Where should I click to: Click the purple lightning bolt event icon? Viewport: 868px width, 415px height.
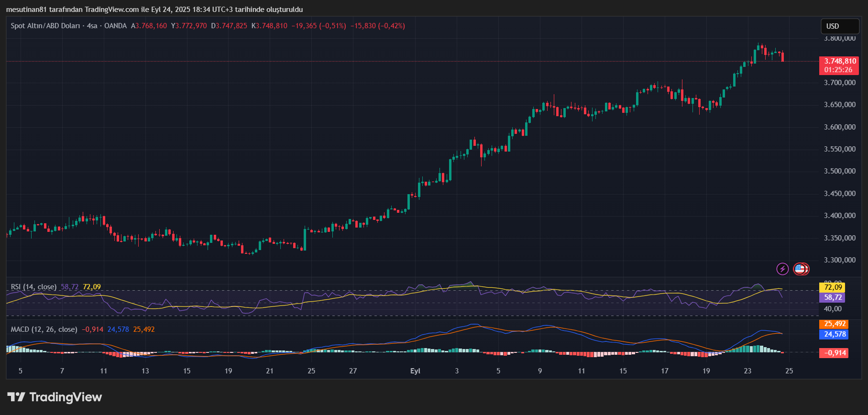pyautogui.click(x=782, y=269)
